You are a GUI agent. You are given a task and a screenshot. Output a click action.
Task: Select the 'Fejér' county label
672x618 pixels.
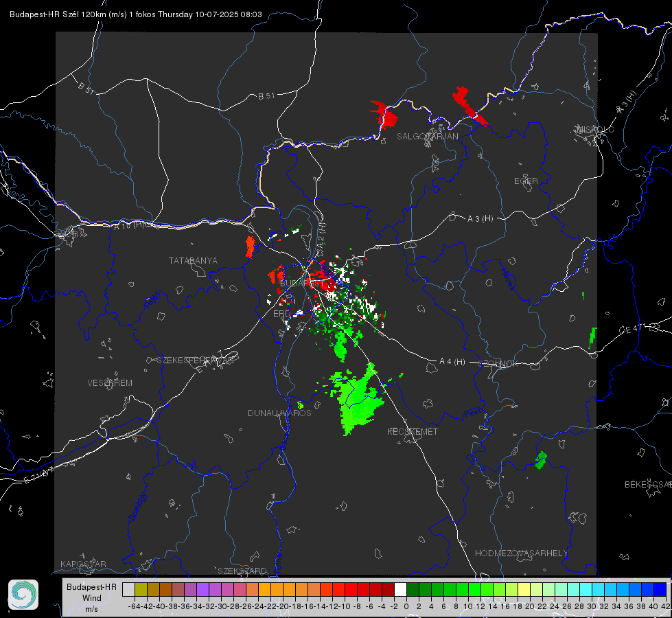154,300
